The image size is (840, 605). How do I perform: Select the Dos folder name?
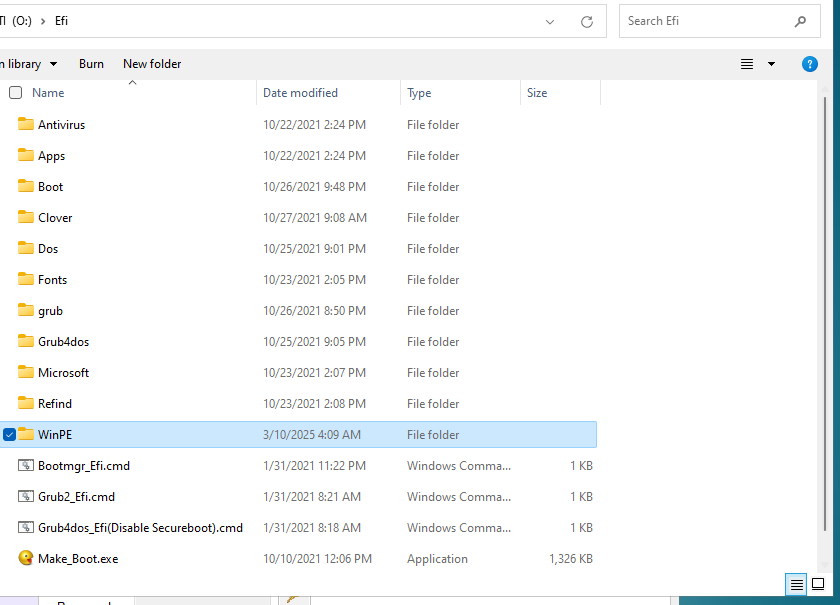[48, 249]
